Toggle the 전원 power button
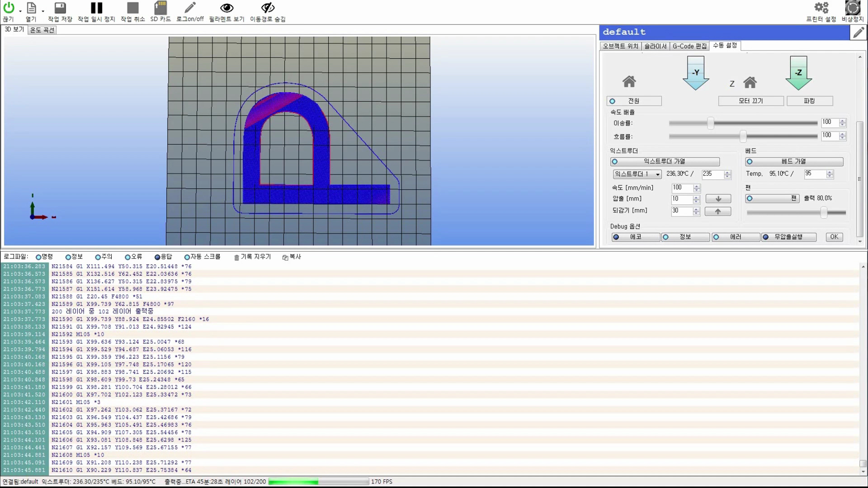 634,101
